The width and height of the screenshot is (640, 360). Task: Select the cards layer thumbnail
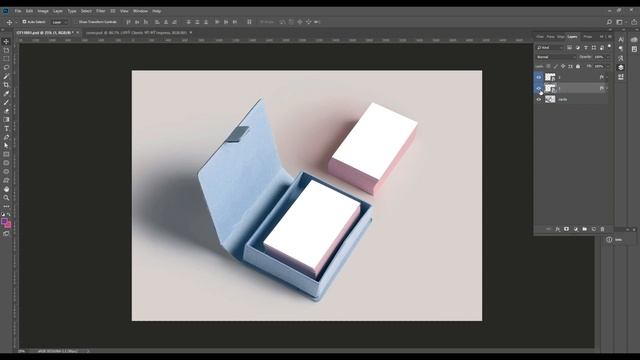550,99
